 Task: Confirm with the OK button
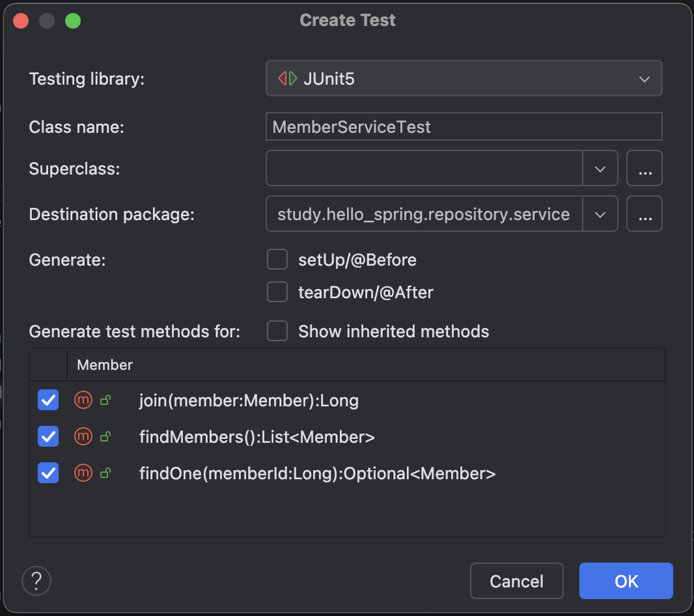click(626, 581)
